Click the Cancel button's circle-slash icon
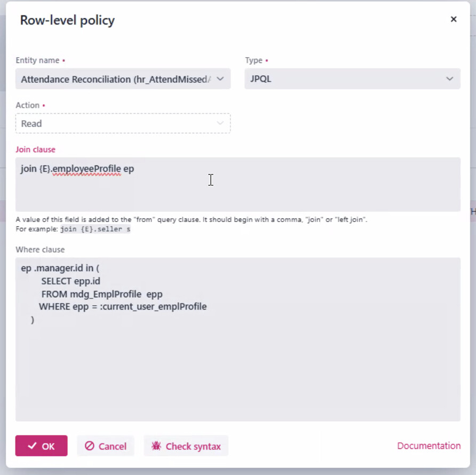 pyautogui.click(x=90, y=446)
